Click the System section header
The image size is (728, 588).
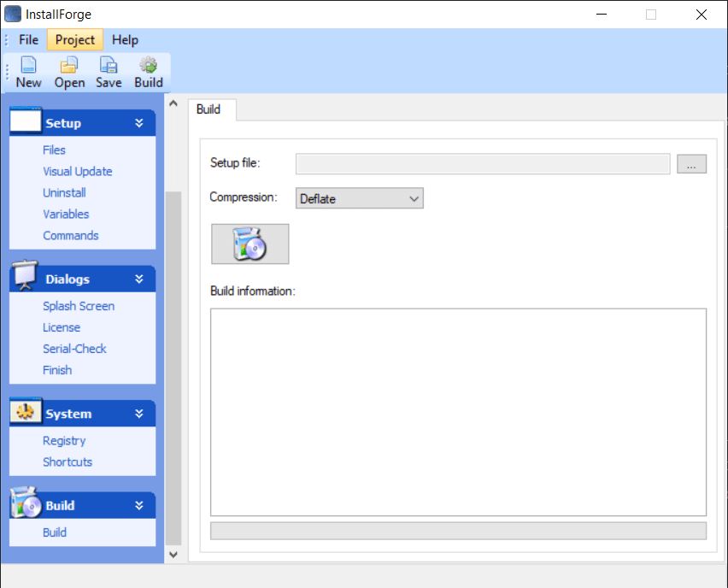(x=83, y=414)
